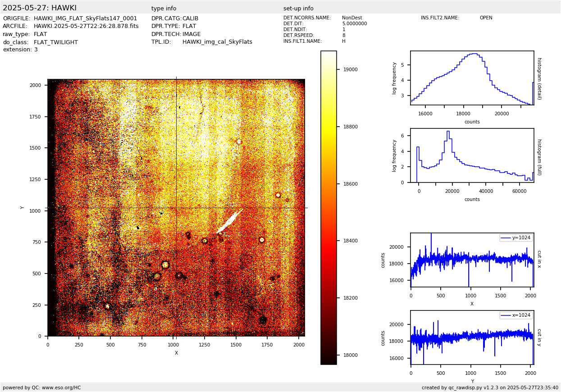The image size is (561, 392).
Task: Click the "type info" header
Action: tap(164, 9)
